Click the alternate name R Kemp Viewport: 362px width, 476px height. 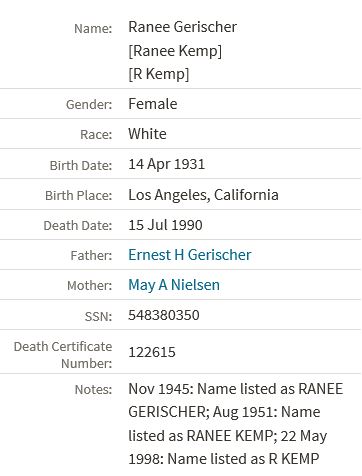(x=159, y=74)
